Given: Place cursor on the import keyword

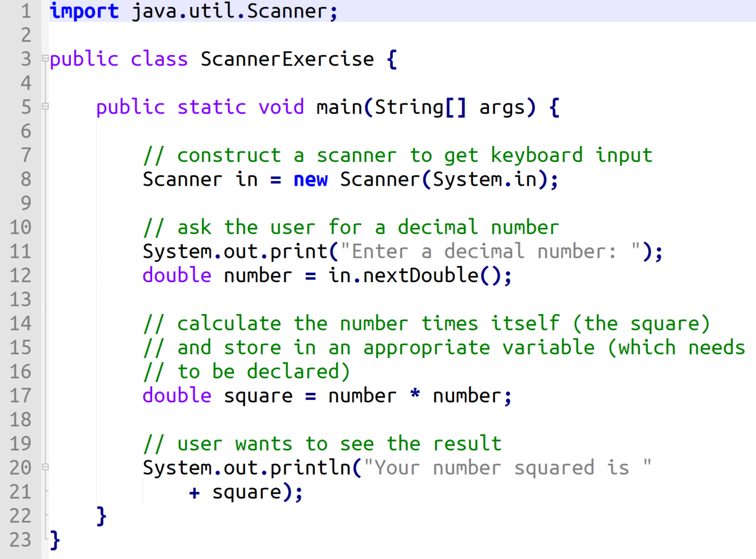Looking at the screenshot, I should pos(84,11).
